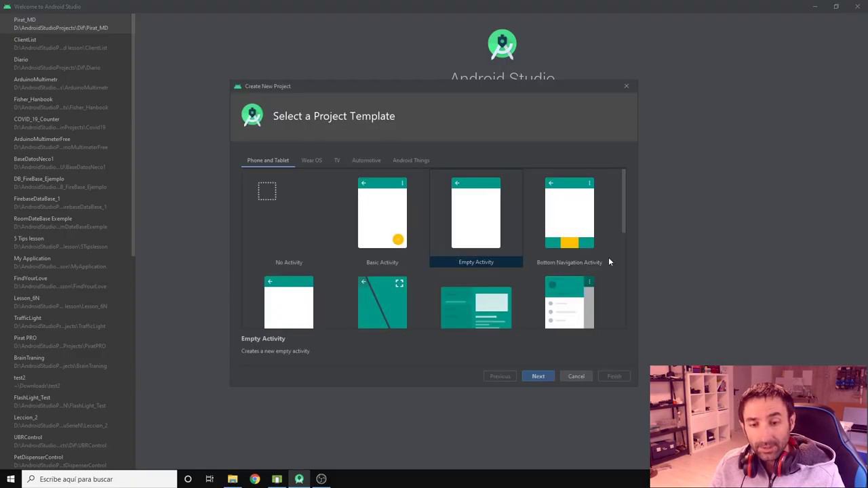The image size is (868, 488).
Task: Click the OBS-style round taskbar icon
Action: click(x=321, y=479)
